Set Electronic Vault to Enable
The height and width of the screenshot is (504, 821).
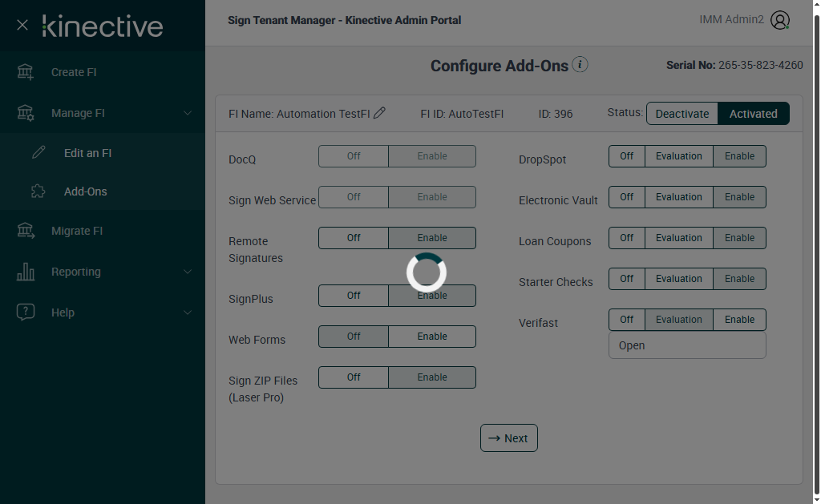click(739, 197)
